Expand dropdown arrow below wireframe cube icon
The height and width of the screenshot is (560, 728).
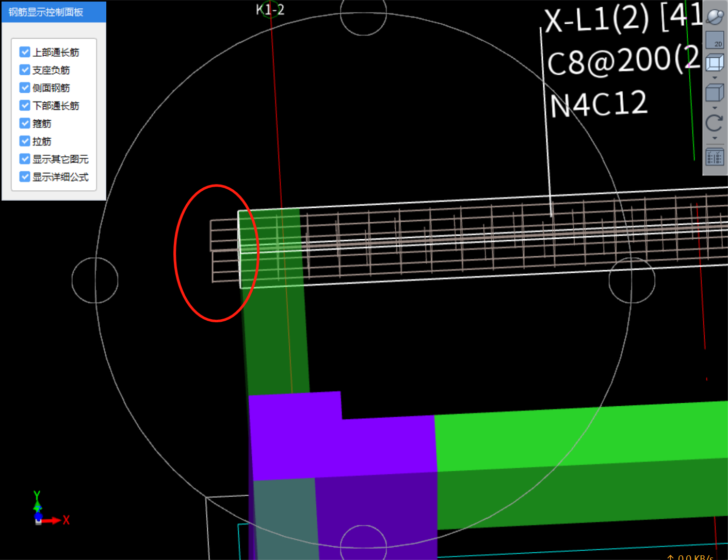(715, 78)
